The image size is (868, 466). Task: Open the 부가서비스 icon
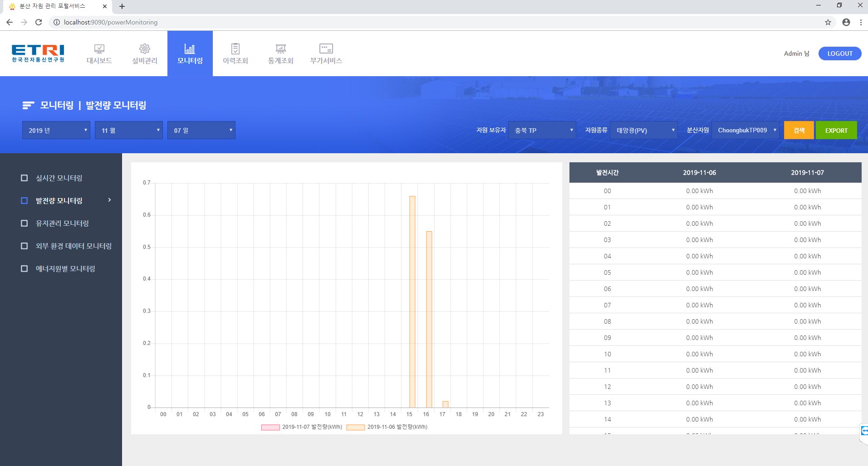pos(326,49)
